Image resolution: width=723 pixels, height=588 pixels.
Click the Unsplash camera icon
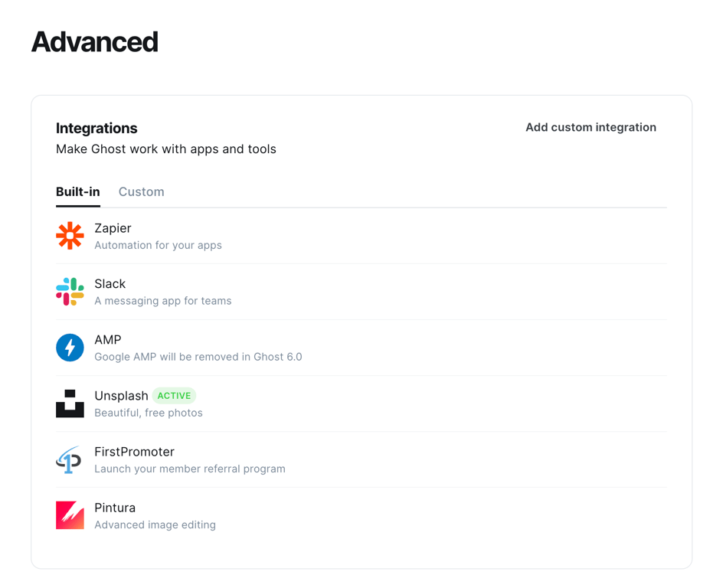click(70, 403)
